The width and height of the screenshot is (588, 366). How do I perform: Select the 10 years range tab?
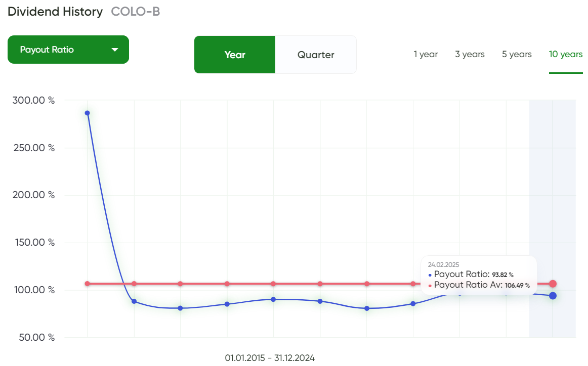tap(566, 54)
